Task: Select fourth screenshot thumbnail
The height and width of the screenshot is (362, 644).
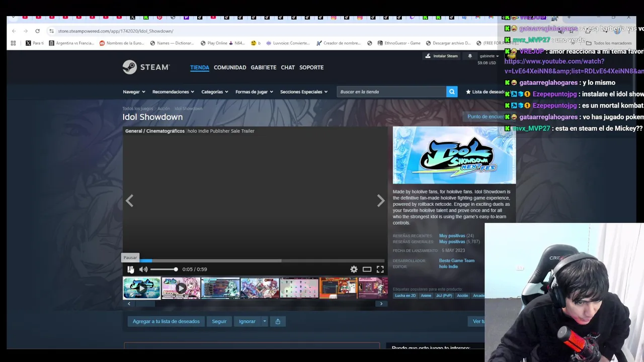Action: click(260, 289)
